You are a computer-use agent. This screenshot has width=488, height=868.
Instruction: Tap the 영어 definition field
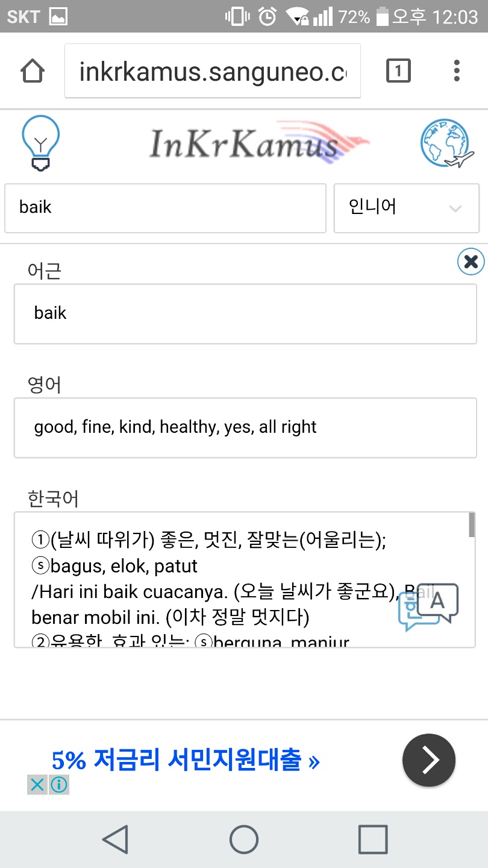(x=245, y=427)
